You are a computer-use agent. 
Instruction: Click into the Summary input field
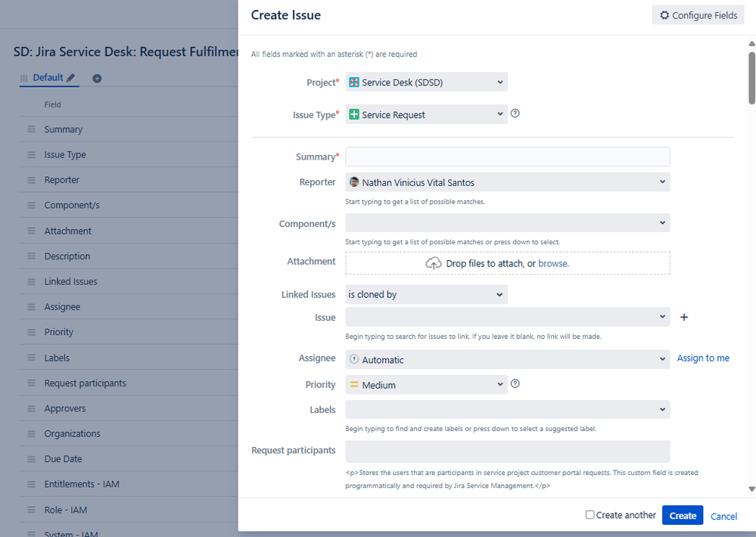point(507,157)
